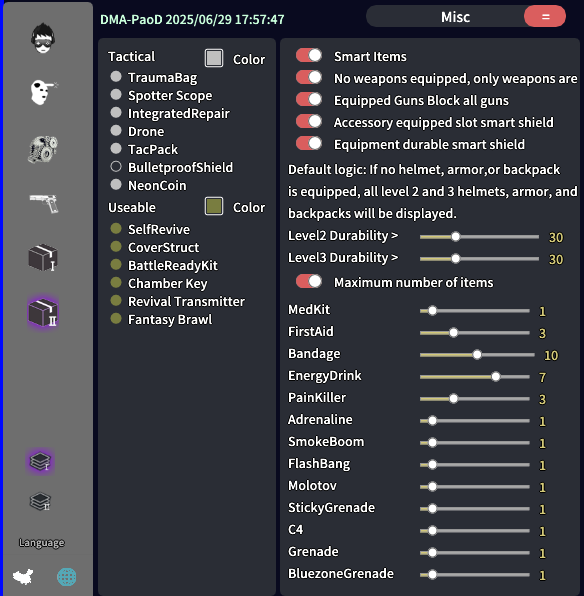
Task: Deselect the SelfRevive useable option
Action: pyautogui.click(x=116, y=228)
